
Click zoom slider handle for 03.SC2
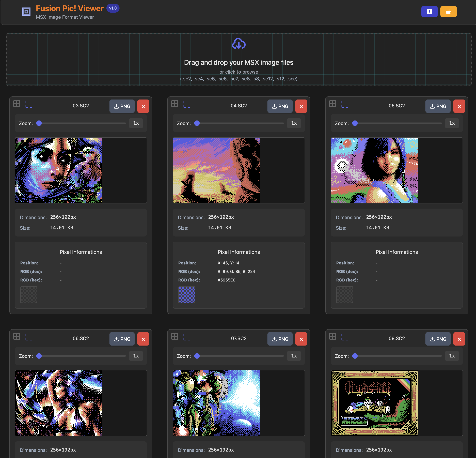pos(39,123)
